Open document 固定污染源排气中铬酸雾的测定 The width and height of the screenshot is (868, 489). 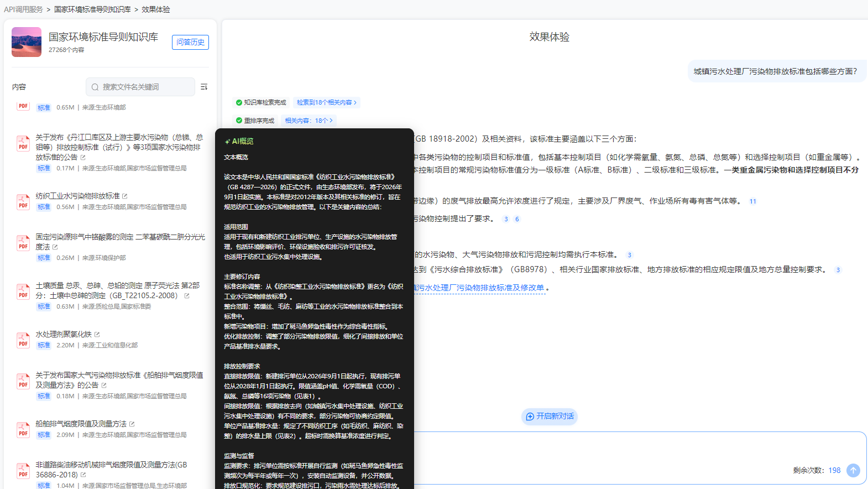[x=120, y=242]
